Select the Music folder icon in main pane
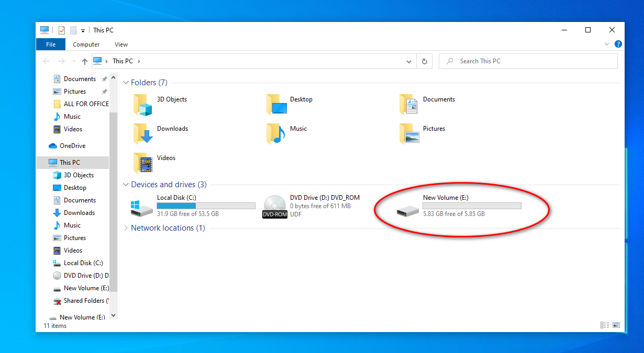The width and height of the screenshot is (644, 353). (276, 134)
